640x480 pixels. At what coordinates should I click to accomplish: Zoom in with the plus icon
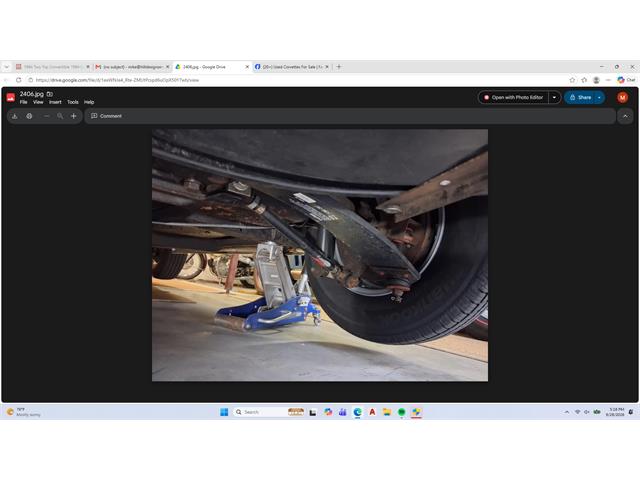[73, 116]
